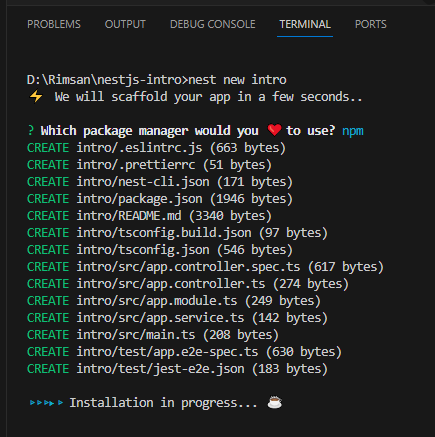Click the red heart emoji

click(274, 130)
